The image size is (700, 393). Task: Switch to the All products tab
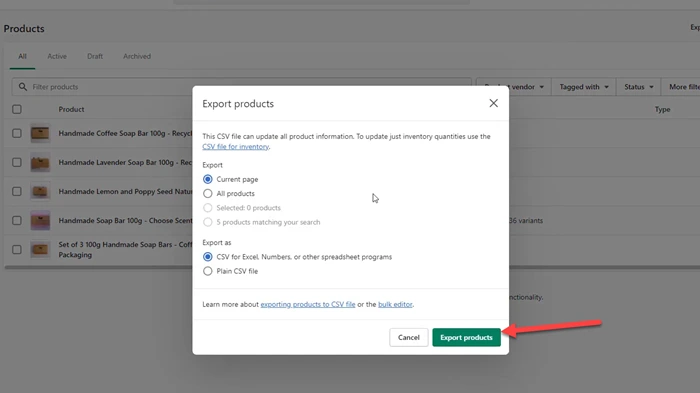(x=22, y=56)
